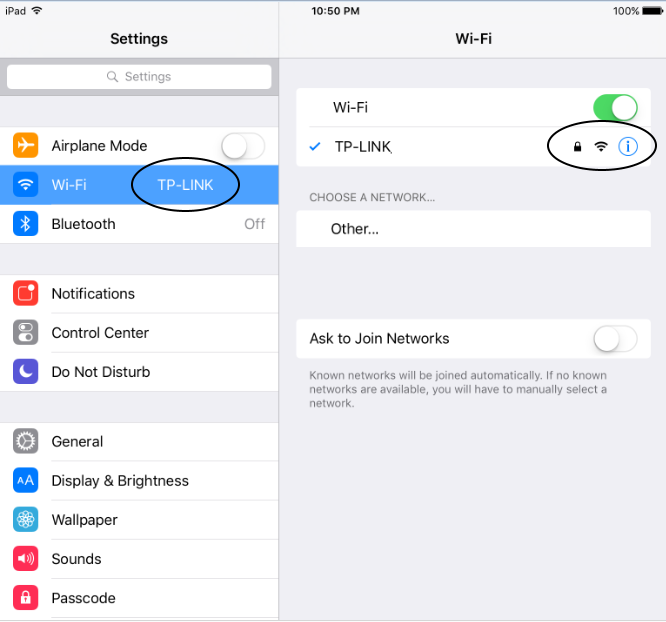The height and width of the screenshot is (622, 666).
Task: Tap the Settings search field
Action: [x=139, y=77]
